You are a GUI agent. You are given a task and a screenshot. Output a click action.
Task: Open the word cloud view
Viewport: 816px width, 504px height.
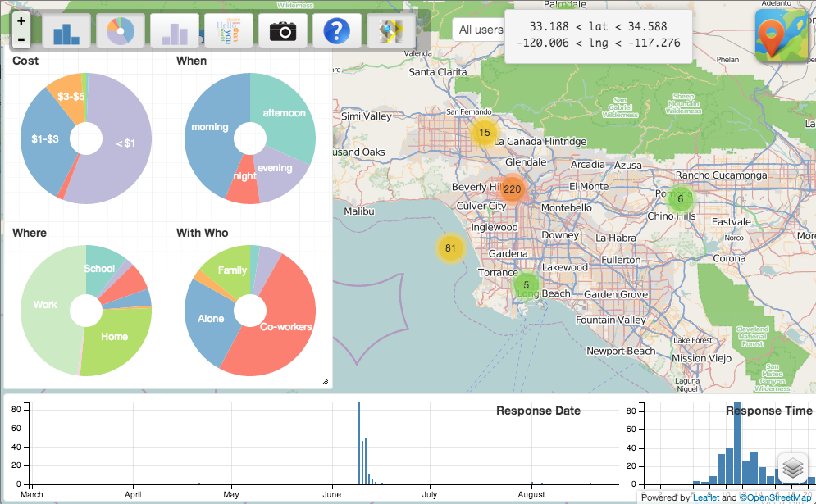(x=229, y=31)
